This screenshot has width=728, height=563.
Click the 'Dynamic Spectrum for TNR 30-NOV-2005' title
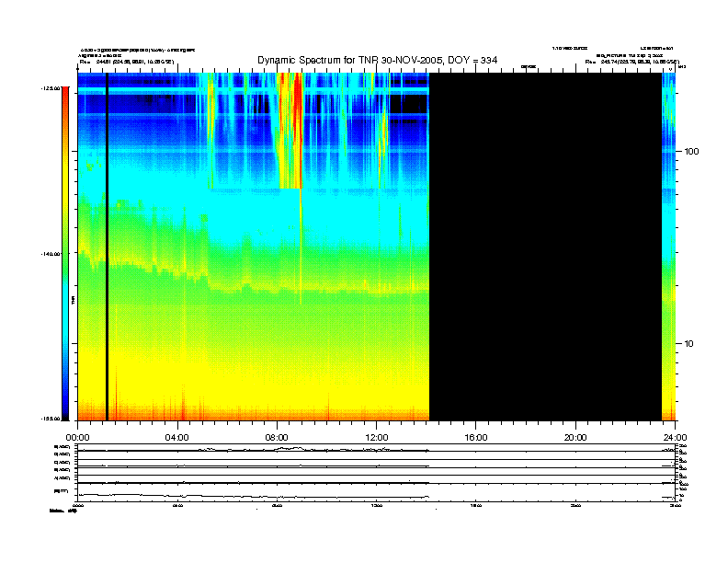(378, 60)
